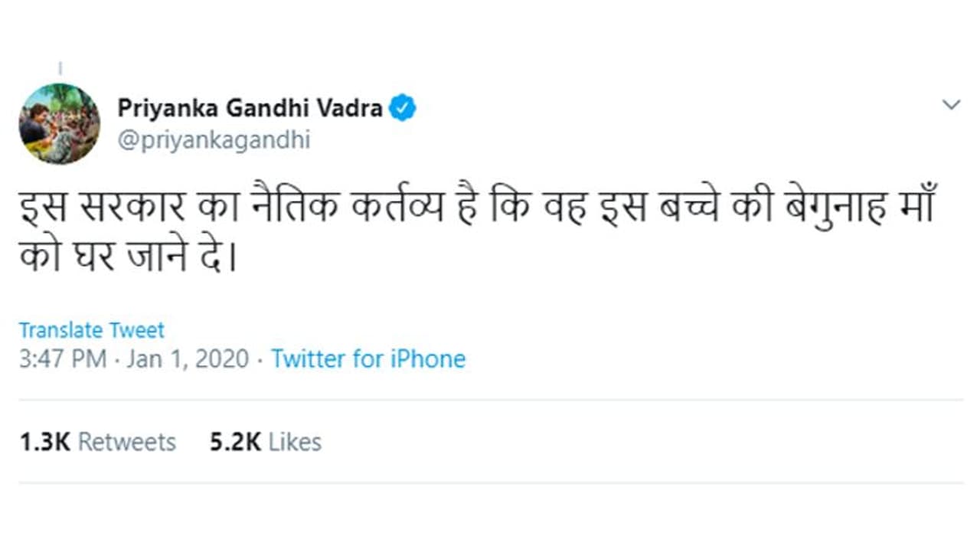The height and width of the screenshot is (553, 980).
Task: Click Priyanka Gandhi Vadra's profile picture
Action: (59, 123)
